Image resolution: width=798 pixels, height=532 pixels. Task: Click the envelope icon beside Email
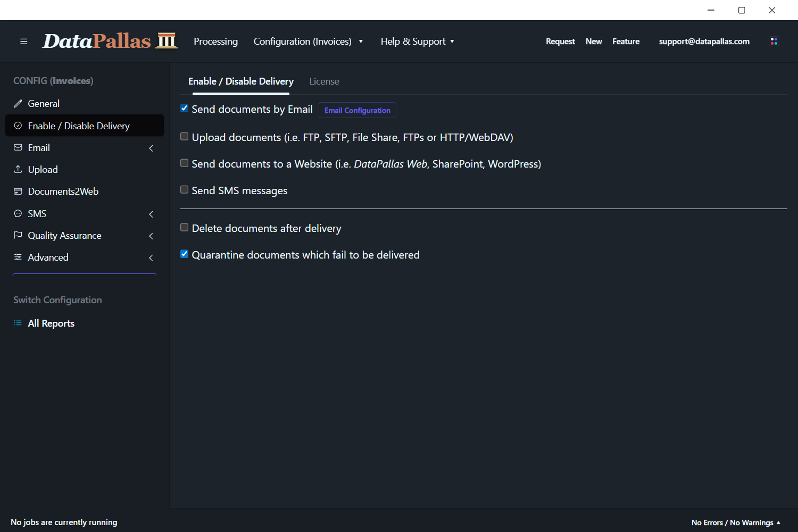(18, 147)
